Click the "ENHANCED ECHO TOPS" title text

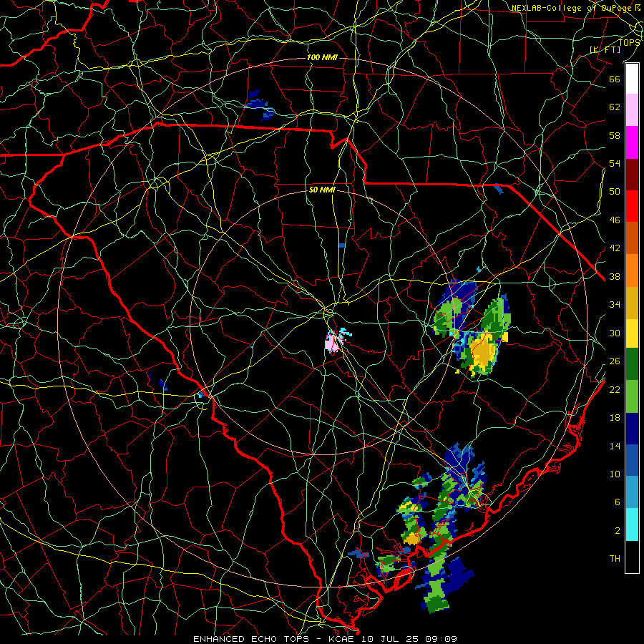coord(251,639)
